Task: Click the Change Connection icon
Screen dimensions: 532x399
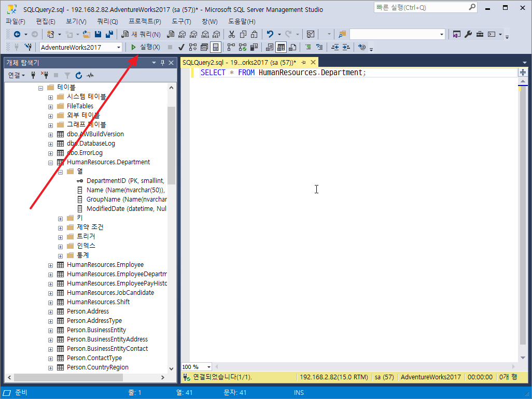Action: (28, 47)
